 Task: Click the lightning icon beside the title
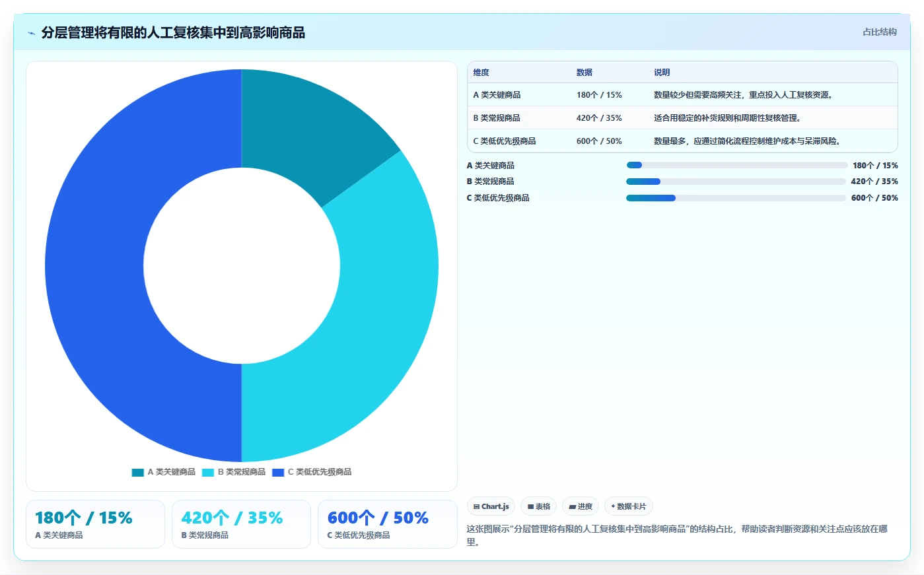point(31,33)
